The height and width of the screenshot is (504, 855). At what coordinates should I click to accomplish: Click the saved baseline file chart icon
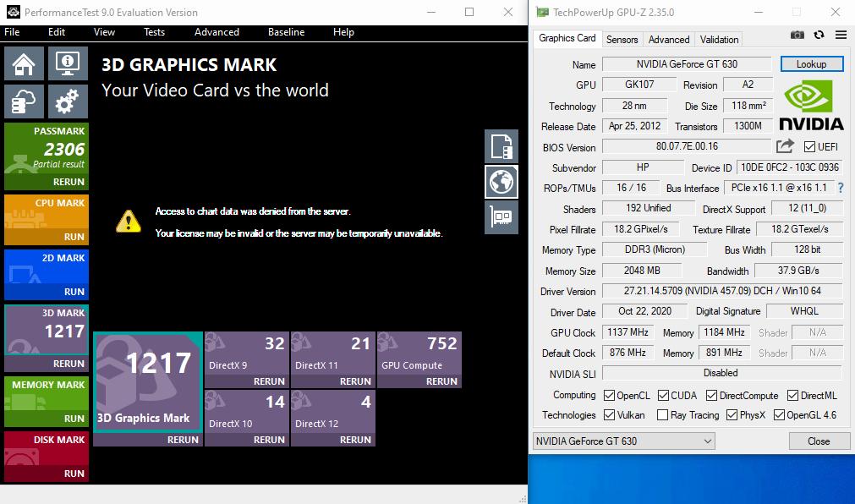(x=501, y=146)
